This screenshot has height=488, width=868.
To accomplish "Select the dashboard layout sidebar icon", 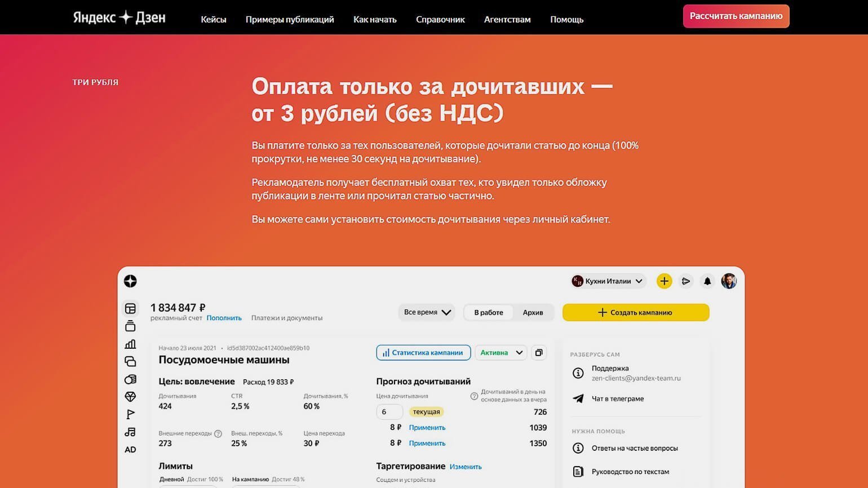I will click(x=130, y=308).
